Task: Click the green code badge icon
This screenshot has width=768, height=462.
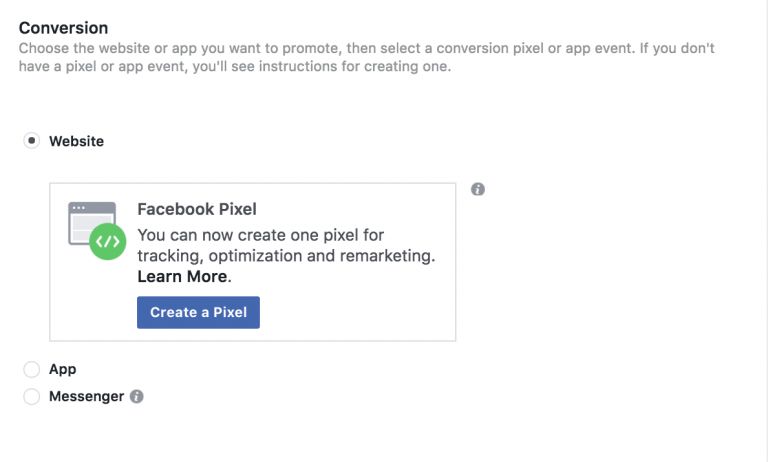Action: (106, 242)
